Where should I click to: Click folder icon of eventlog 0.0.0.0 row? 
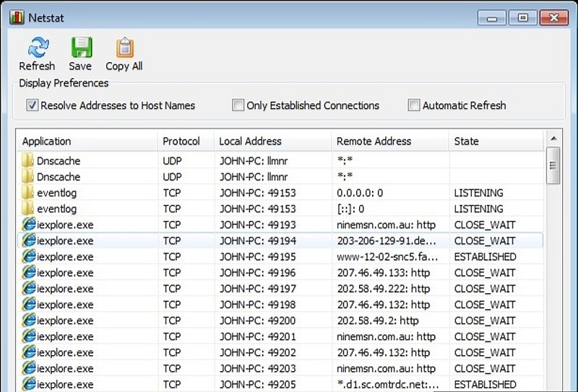(x=27, y=193)
